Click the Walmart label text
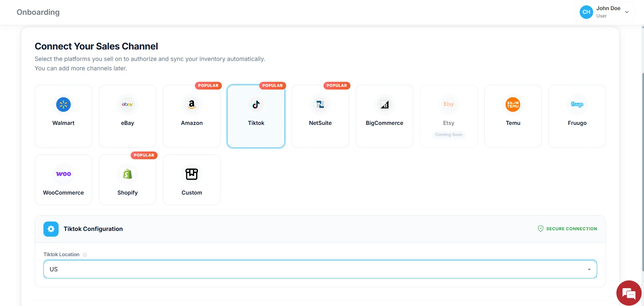The width and height of the screenshot is (644, 306). click(63, 123)
